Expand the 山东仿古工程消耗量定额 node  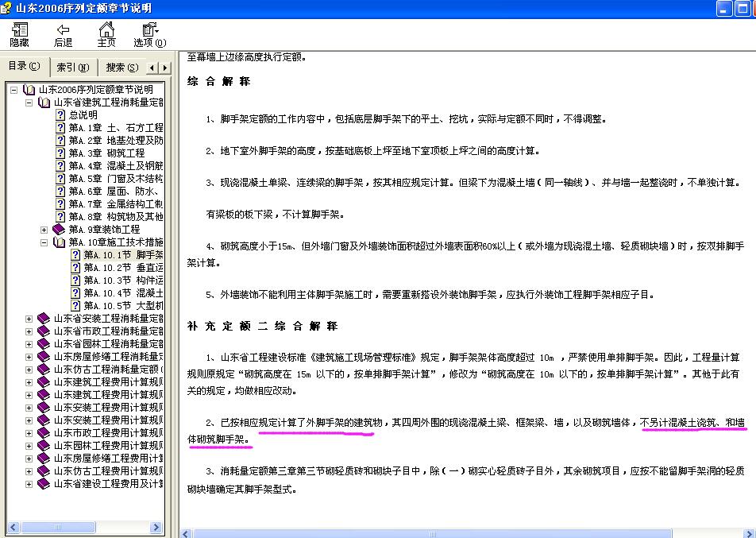pos(29,370)
